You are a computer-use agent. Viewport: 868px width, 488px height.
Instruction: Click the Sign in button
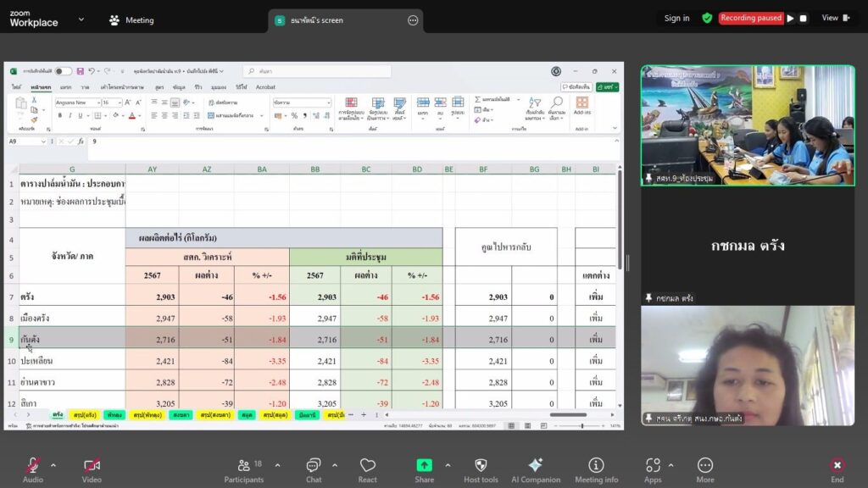click(676, 18)
